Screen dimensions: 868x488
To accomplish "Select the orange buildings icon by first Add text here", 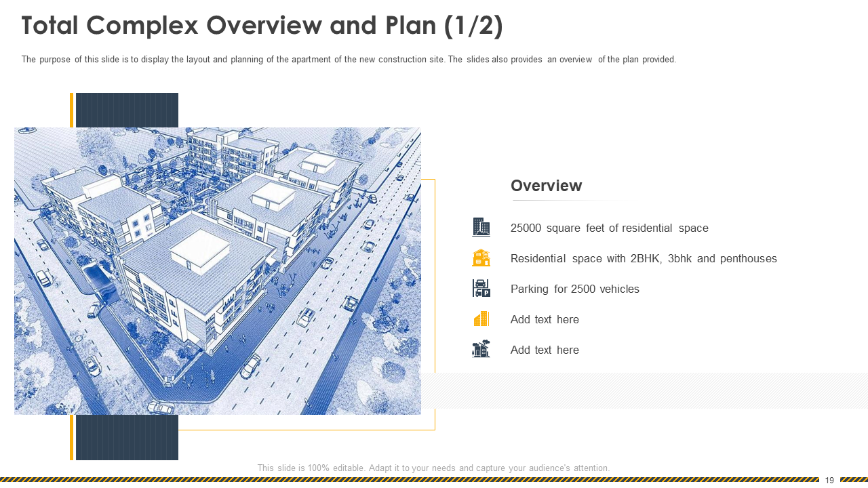I will click(481, 319).
